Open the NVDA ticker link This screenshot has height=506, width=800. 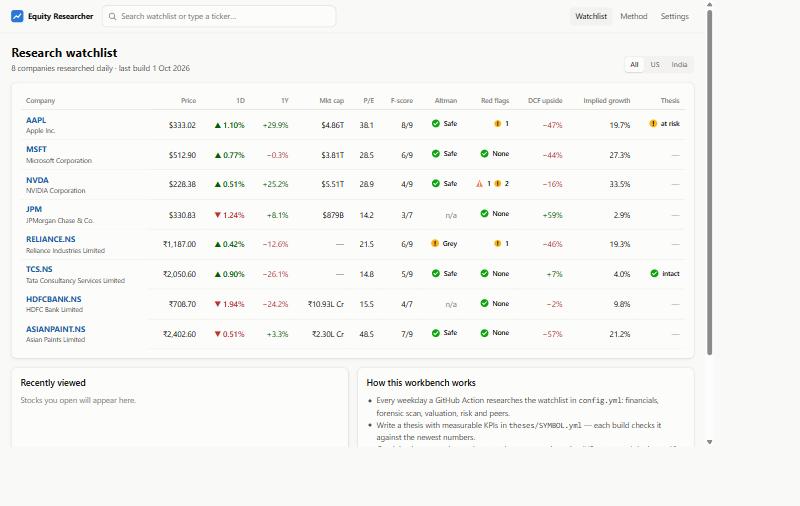(x=37, y=180)
